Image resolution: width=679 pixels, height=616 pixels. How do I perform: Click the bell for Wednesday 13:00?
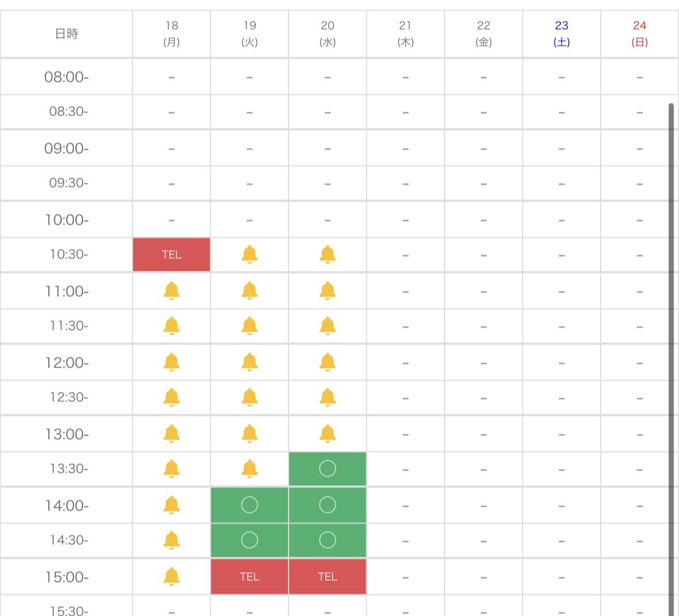(327, 434)
